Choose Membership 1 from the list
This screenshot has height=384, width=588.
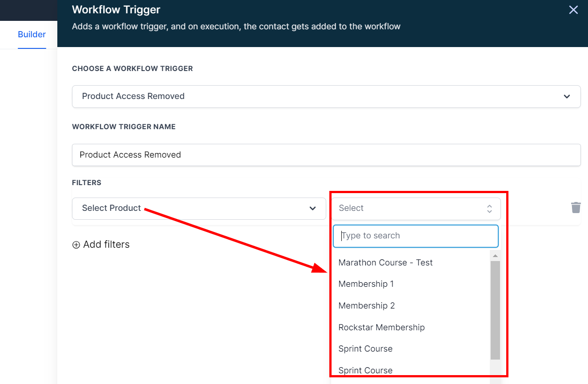(366, 284)
